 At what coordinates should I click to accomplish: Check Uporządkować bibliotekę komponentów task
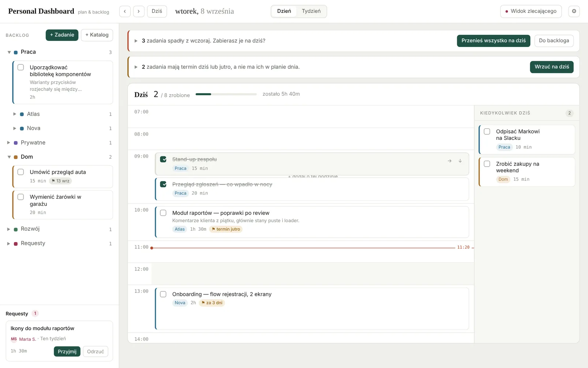[21, 67]
